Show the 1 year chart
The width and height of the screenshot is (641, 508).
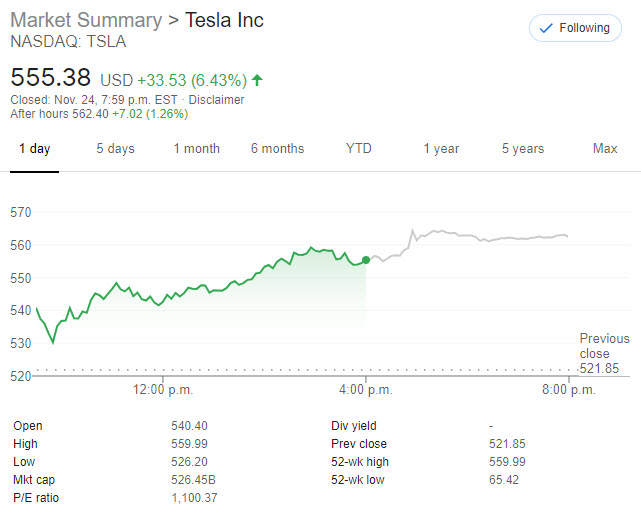pyautogui.click(x=440, y=148)
